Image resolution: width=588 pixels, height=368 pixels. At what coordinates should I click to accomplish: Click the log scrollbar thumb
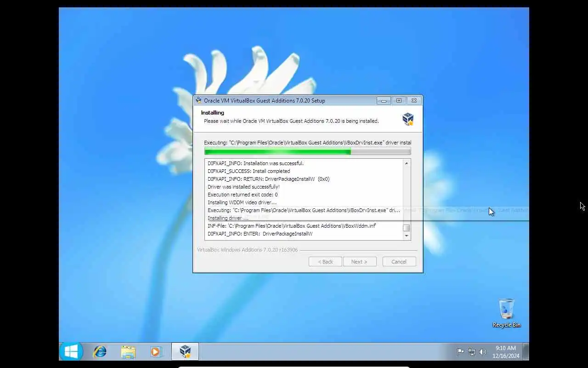pos(407,228)
